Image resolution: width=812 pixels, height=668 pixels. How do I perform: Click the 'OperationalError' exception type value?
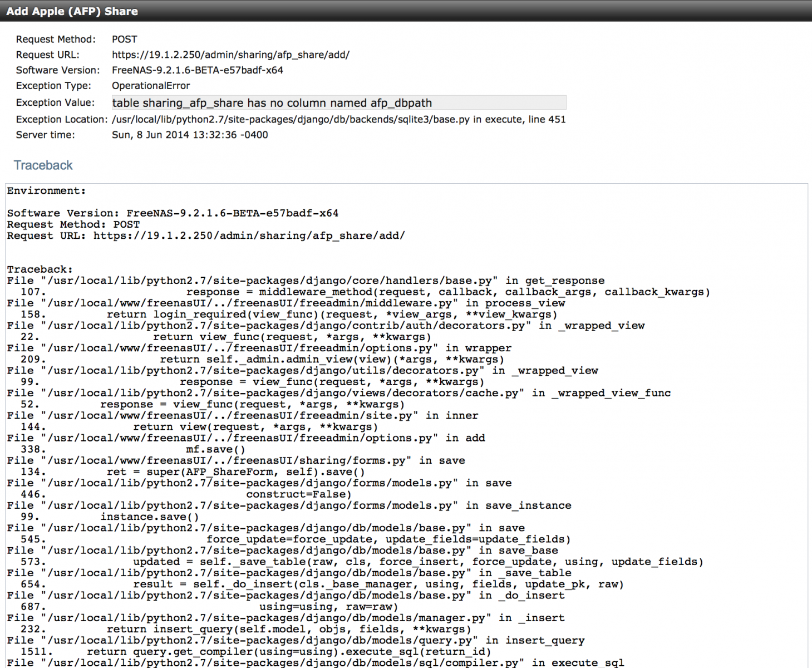tap(151, 86)
